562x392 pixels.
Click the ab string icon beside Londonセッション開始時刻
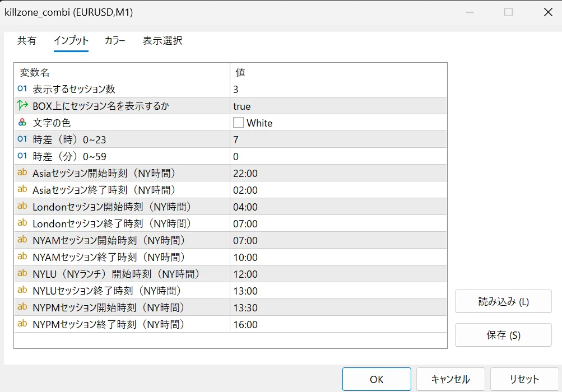(22, 206)
